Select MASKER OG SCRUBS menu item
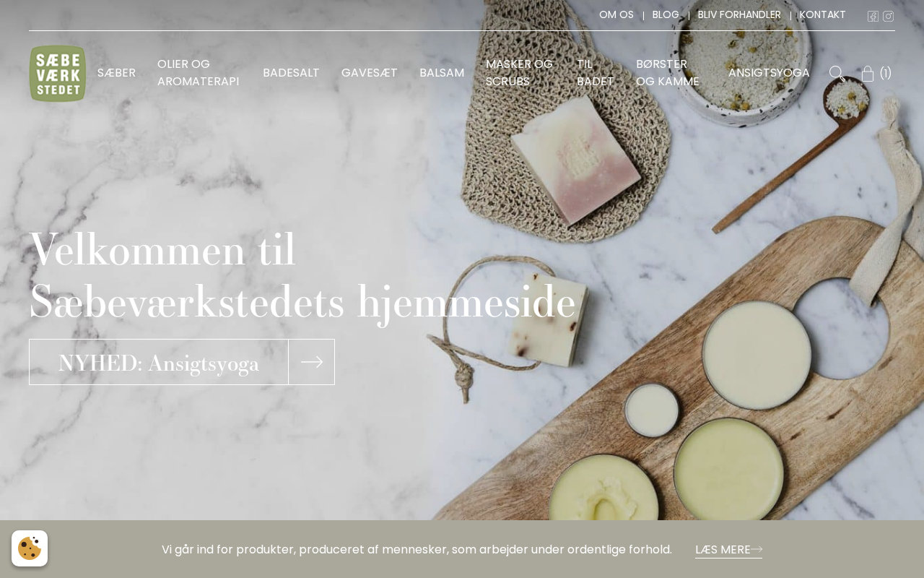924x578 pixels. (x=519, y=73)
